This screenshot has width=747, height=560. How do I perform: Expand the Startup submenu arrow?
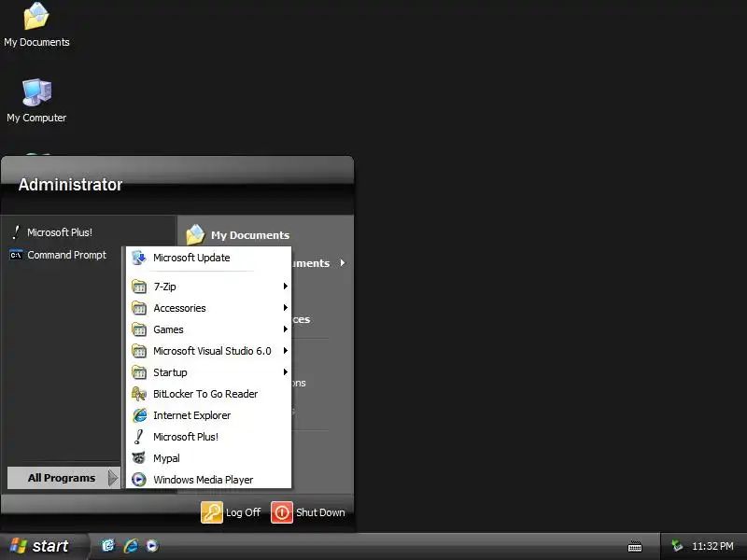[285, 371]
